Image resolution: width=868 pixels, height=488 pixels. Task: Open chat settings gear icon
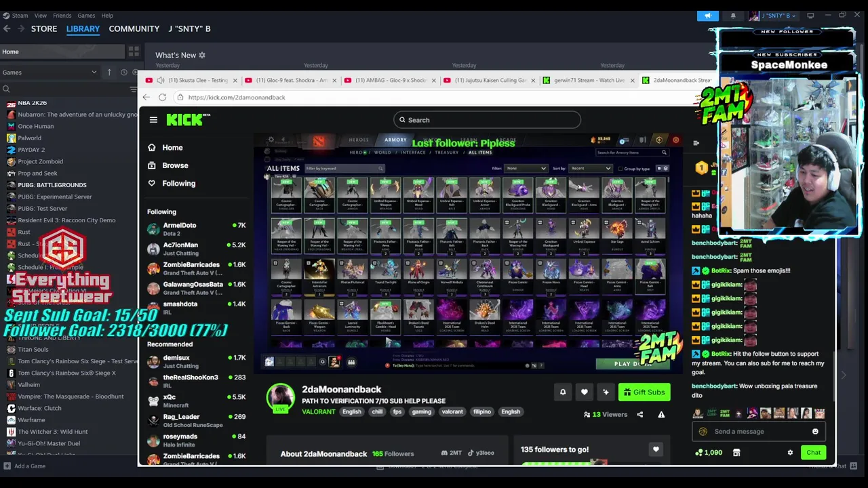(x=790, y=452)
